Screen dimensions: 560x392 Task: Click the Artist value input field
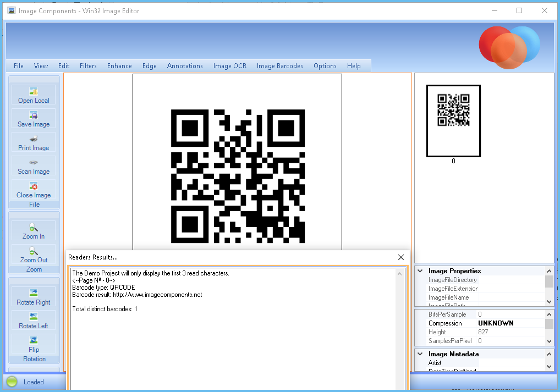512,363
